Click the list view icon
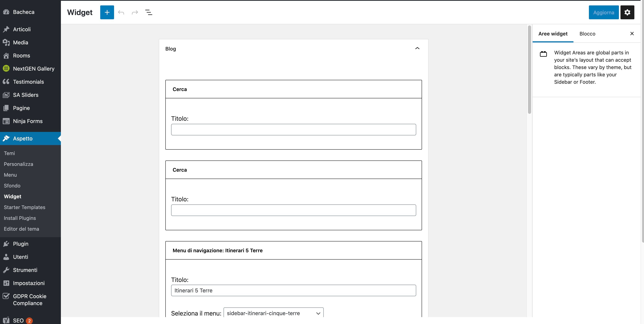Screen dimensions: 644x324 (149, 12)
